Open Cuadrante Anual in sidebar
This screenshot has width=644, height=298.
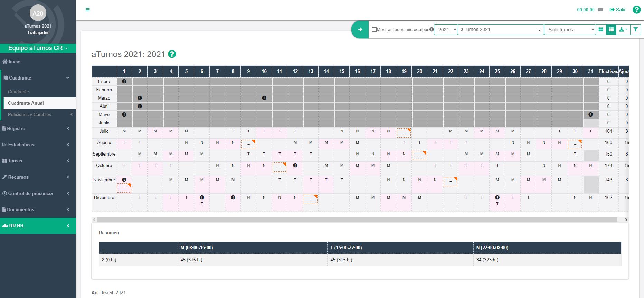[x=26, y=103]
